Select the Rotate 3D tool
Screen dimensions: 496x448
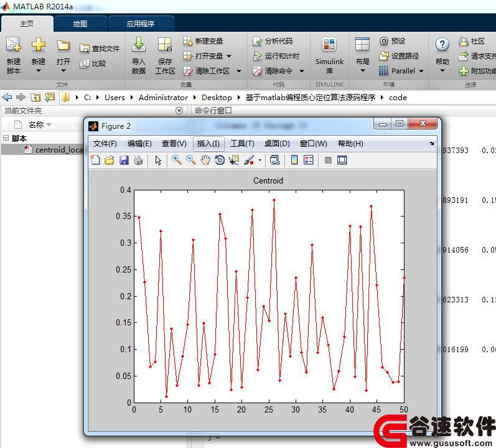pyautogui.click(x=220, y=160)
